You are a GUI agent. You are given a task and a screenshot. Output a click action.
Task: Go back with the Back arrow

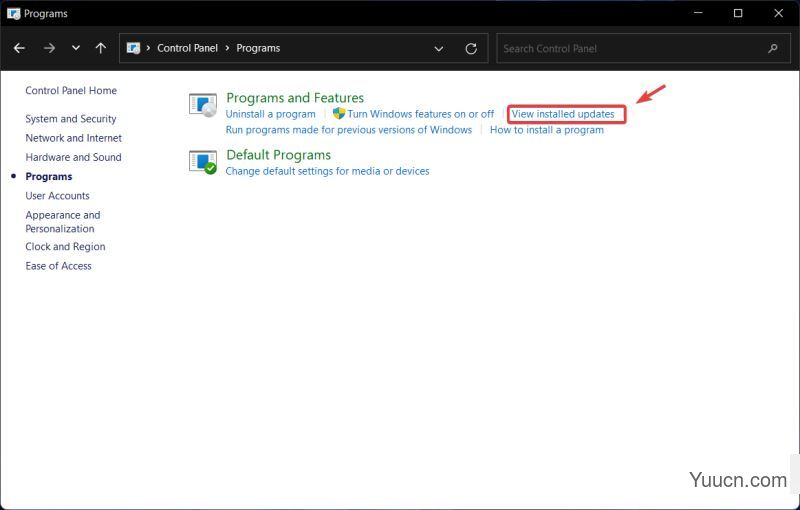[x=19, y=48]
